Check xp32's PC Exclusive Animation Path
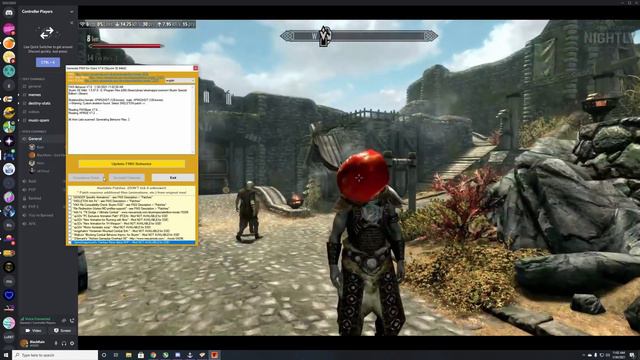 pyautogui.click(x=70, y=216)
